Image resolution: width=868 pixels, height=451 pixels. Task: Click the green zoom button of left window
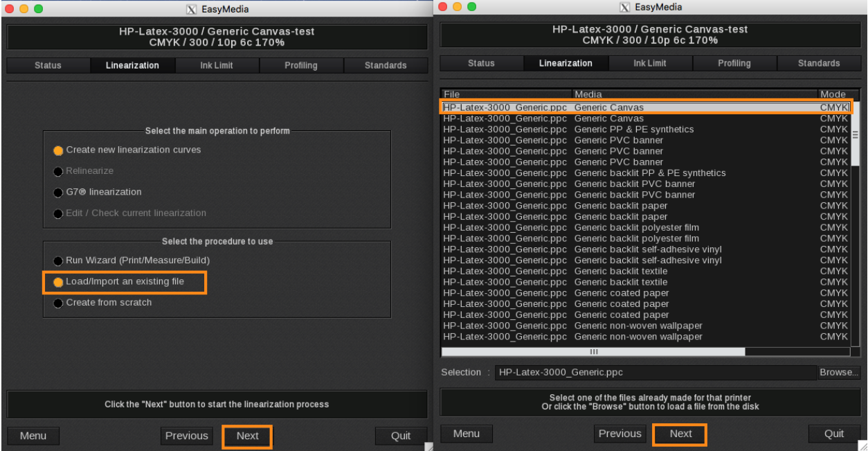pos(38,9)
